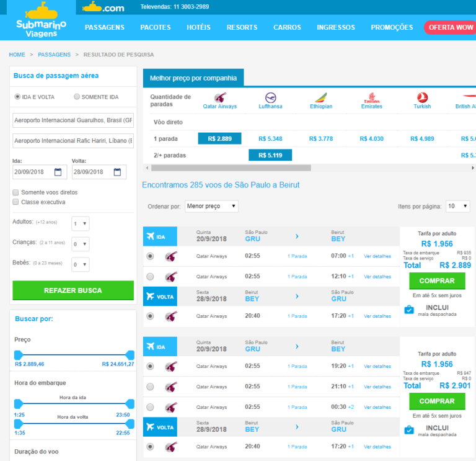Click the Qatar Airways logo in price table
This screenshot has height=461, width=476.
[220, 98]
